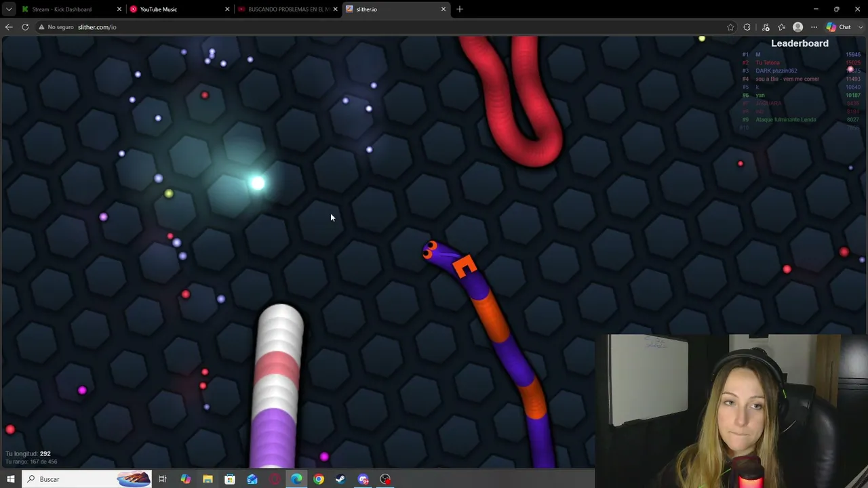Click the large glowing cyan orb
Image resolution: width=868 pixels, height=488 pixels.
coord(257,182)
